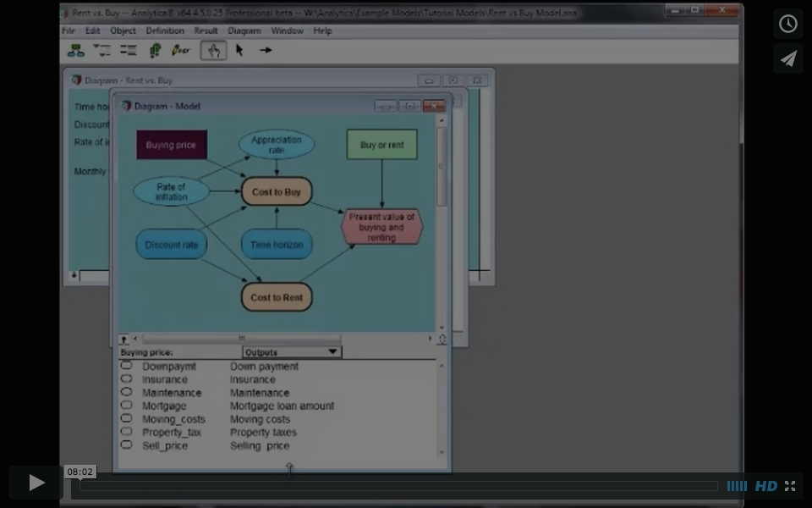Viewport: 812px width, 508px height.
Task: Click the video progress bar
Action: click(398, 486)
